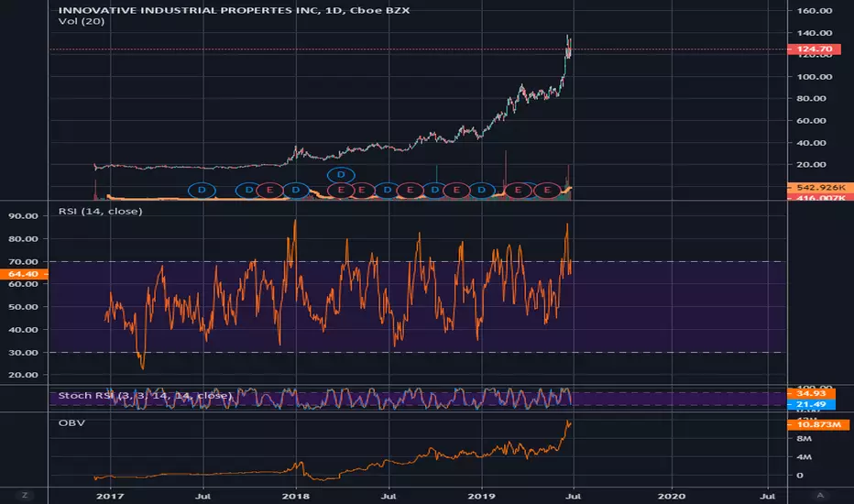854x504 pixels.
Task: Click the 124.70 current price label
Action: (814, 49)
